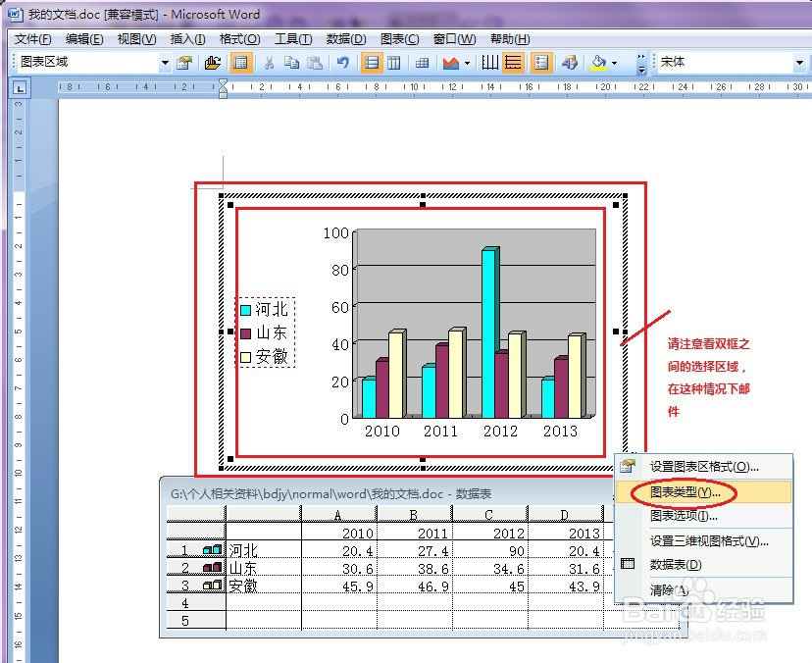
Task: Toggle the By Row series button
Action: click(372, 63)
